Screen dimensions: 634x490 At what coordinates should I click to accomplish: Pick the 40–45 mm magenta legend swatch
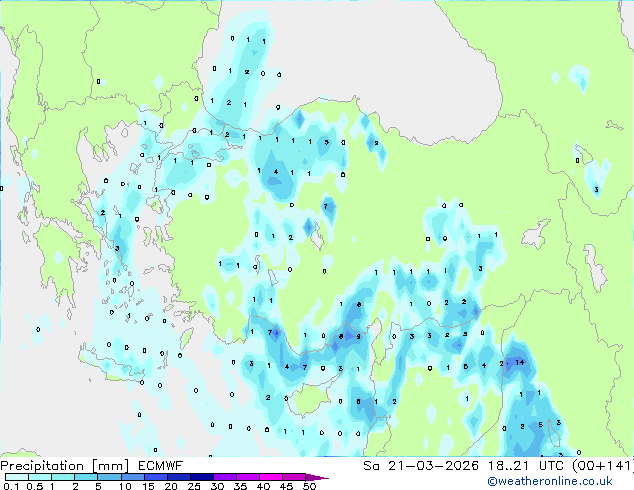(x=271, y=477)
